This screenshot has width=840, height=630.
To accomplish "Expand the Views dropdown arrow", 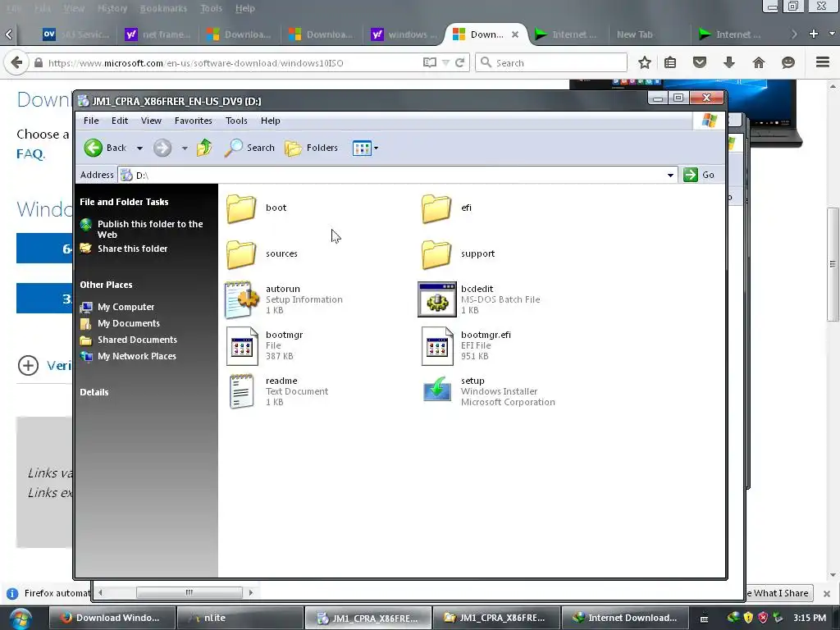I will tap(376, 148).
